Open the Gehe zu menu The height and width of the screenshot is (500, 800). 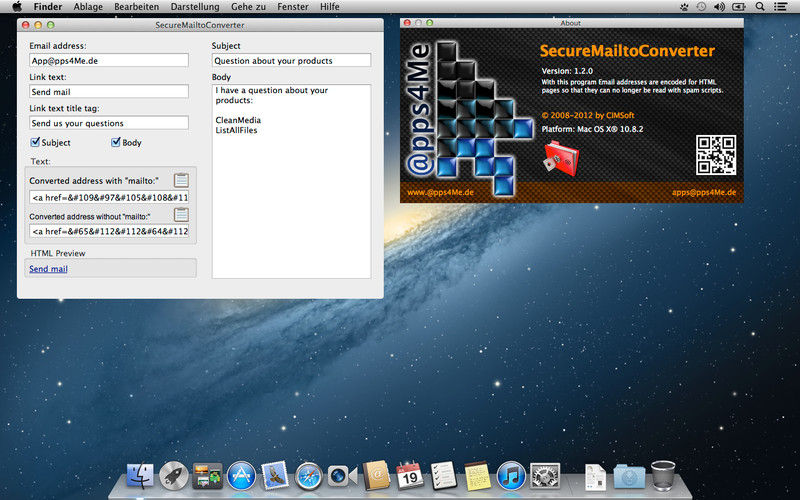248,7
